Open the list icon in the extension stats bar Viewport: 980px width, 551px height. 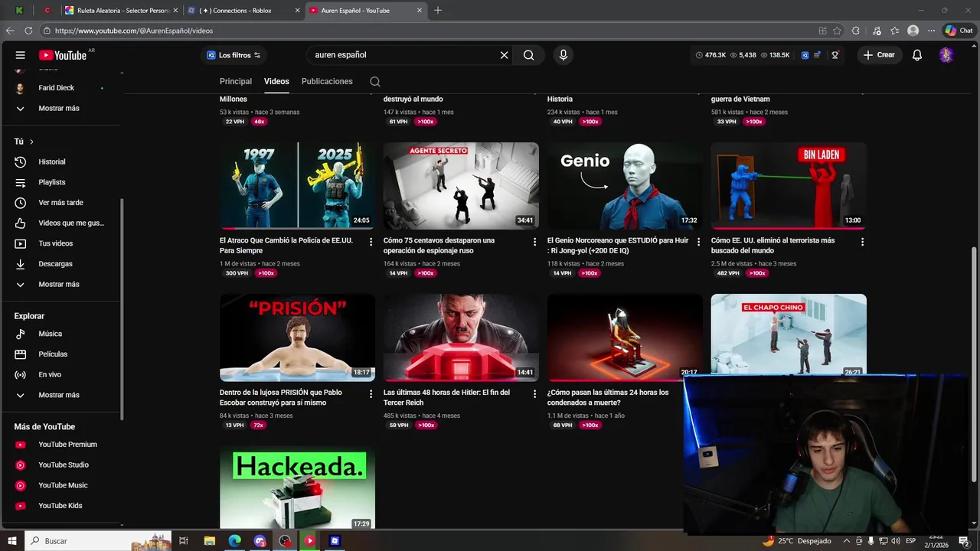pos(818,55)
